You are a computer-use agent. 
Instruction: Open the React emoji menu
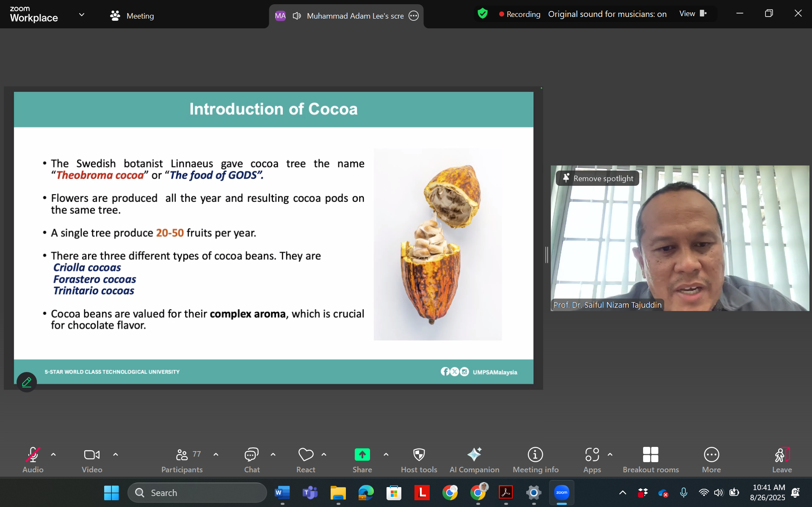tap(306, 460)
